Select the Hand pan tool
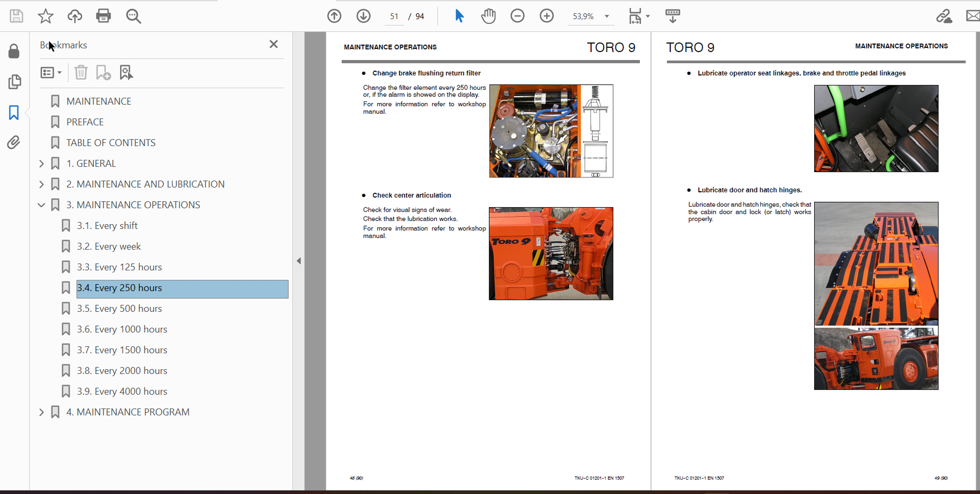The image size is (980, 494). [x=488, y=16]
